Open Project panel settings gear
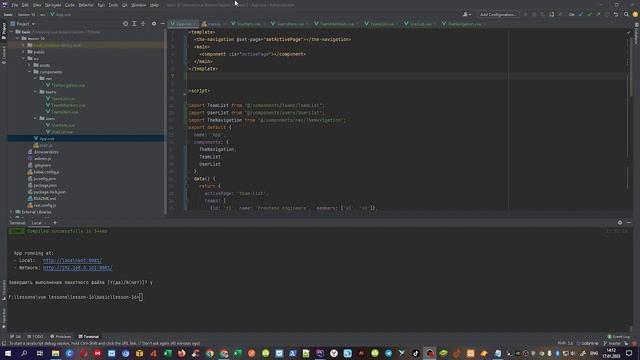Image resolution: width=640 pixels, height=360 pixels. (x=154, y=24)
